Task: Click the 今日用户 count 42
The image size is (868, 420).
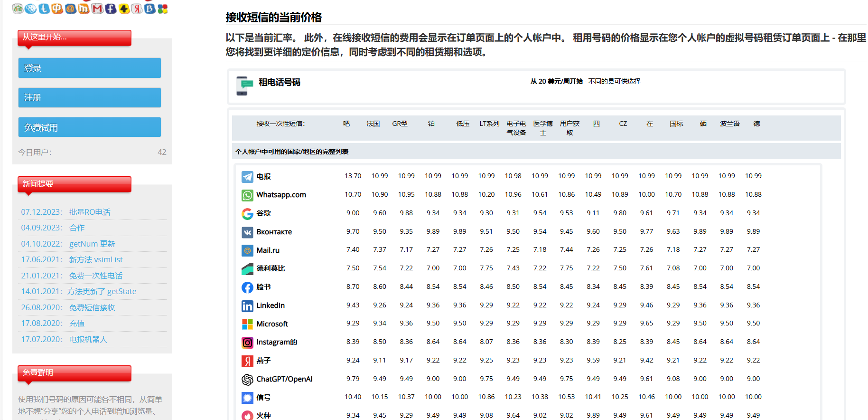Action: pyautogui.click(x=162, y=152)
